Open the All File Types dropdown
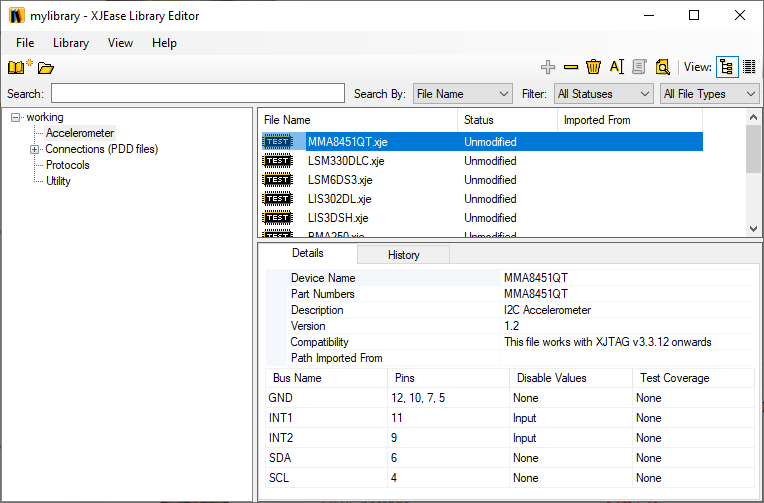The width and height of the screenshot is (764, 503). (x=709, y=94)
